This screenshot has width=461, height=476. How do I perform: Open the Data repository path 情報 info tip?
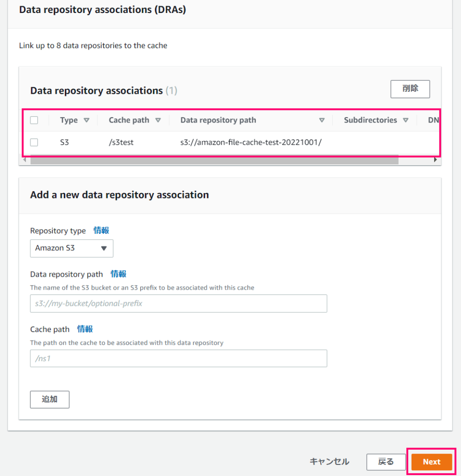click(x=118, y=274)
